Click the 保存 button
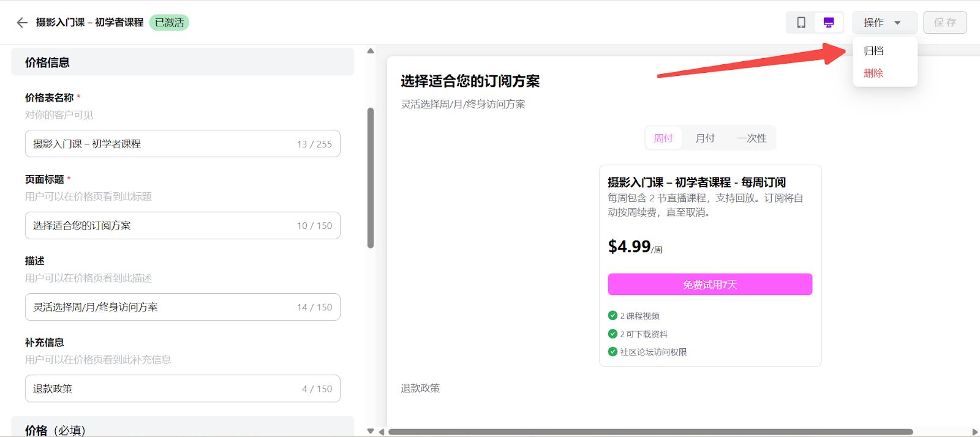The width and height of the screenshot is (980, 437). click(x=944, y=23)
